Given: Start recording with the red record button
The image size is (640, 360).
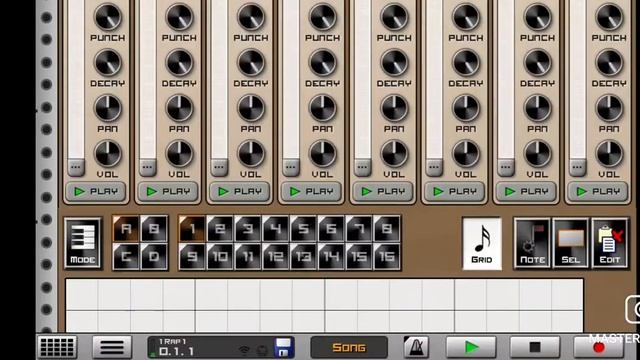Looking at the screenshot, I should click(x=598, y=347).
